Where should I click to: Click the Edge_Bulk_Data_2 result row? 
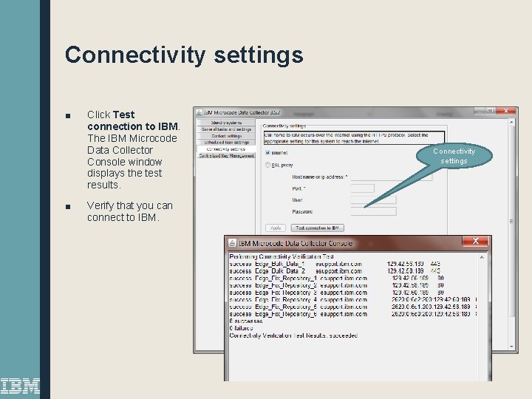[335, 270]
